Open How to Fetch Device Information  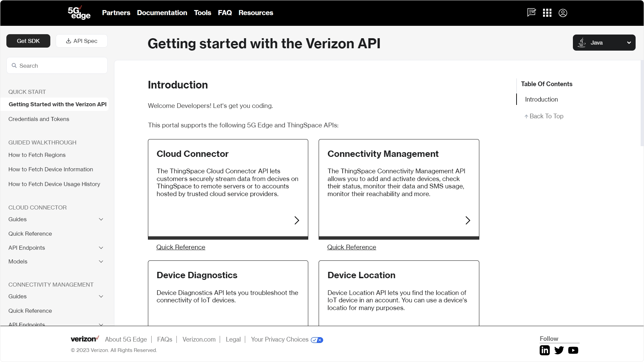51,169
